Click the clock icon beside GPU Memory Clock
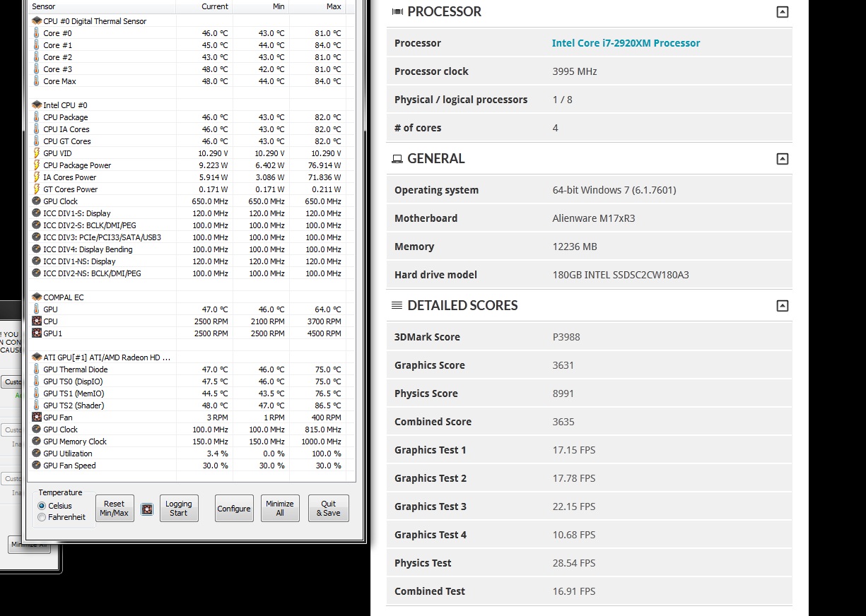 coord(37,442)
